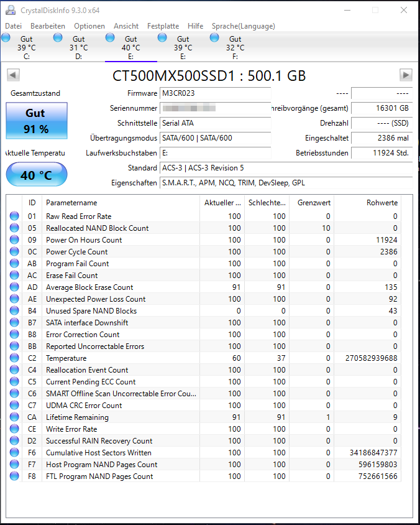Open the Datei menu

(14, 26)
